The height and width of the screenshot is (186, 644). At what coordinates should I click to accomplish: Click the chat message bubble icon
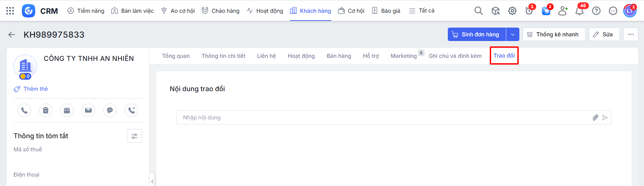point(110,110)
